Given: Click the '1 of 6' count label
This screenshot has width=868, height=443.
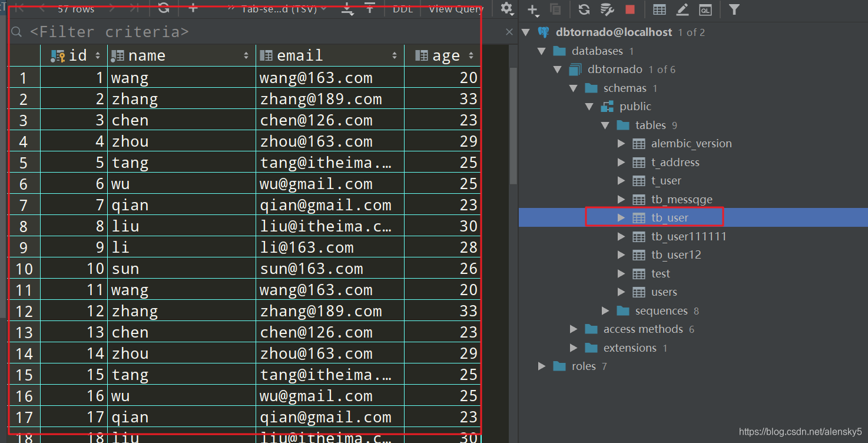Looking at the screenshot, I should click(662, 70).
